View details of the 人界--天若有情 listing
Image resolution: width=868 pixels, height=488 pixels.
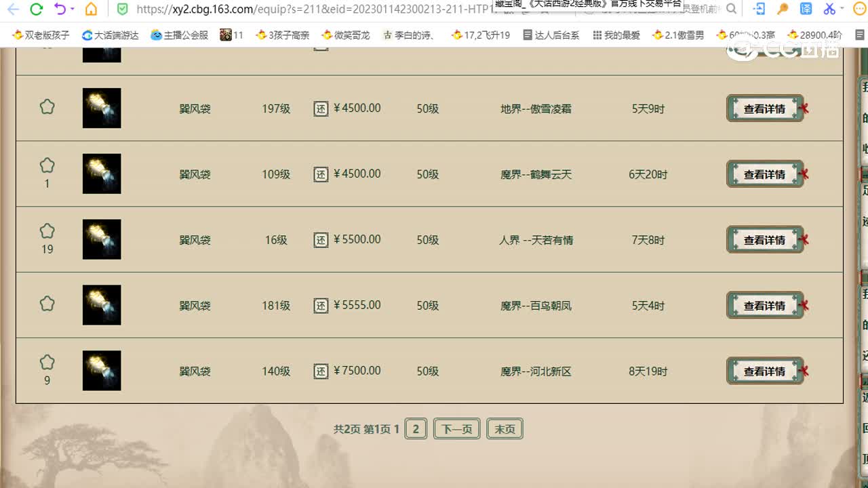[x=765, y=240]
